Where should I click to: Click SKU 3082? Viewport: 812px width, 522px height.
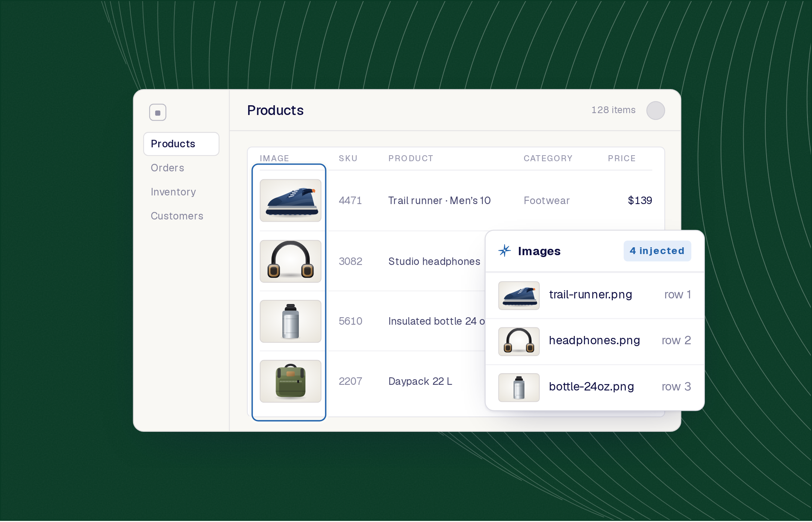[350, 262]
